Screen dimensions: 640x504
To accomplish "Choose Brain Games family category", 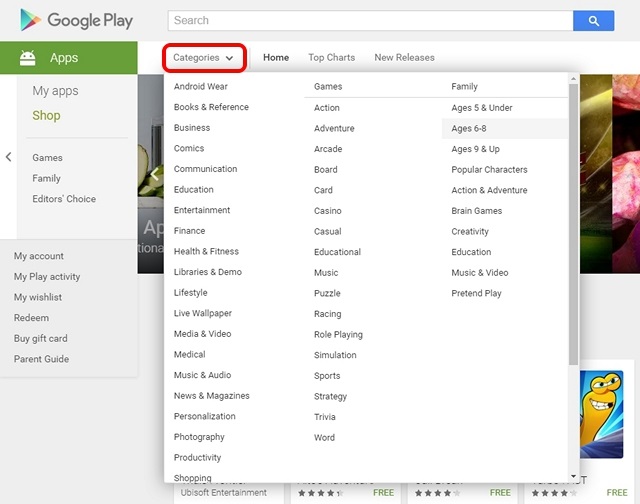I will tap(476, 211).
